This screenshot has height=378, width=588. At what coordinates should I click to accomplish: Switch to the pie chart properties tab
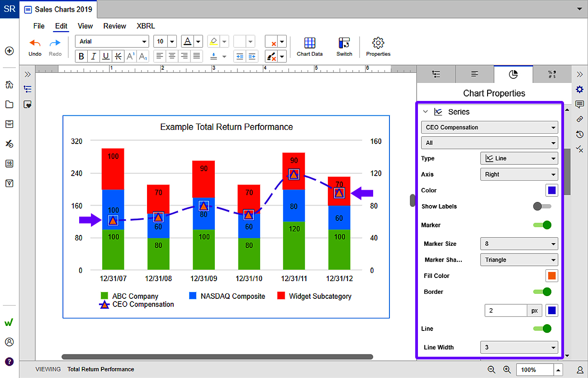coord(513,74)
